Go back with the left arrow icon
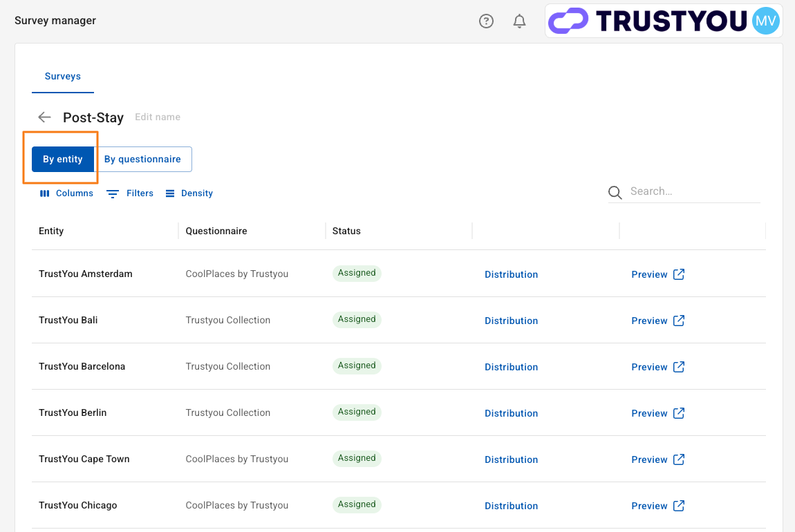The width and height of the screenshot is (795, 532). coord(45,117)
